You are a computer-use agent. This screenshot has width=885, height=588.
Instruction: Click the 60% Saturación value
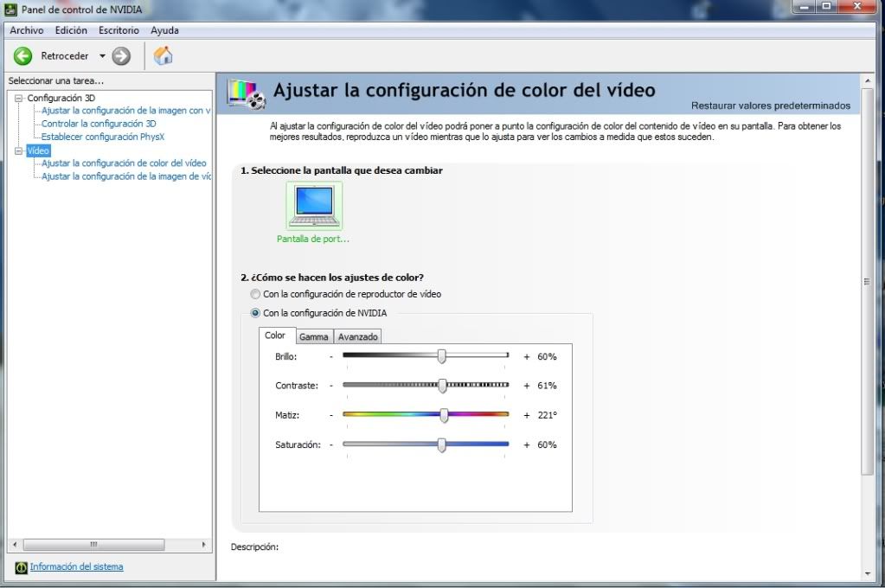point(547,444)
